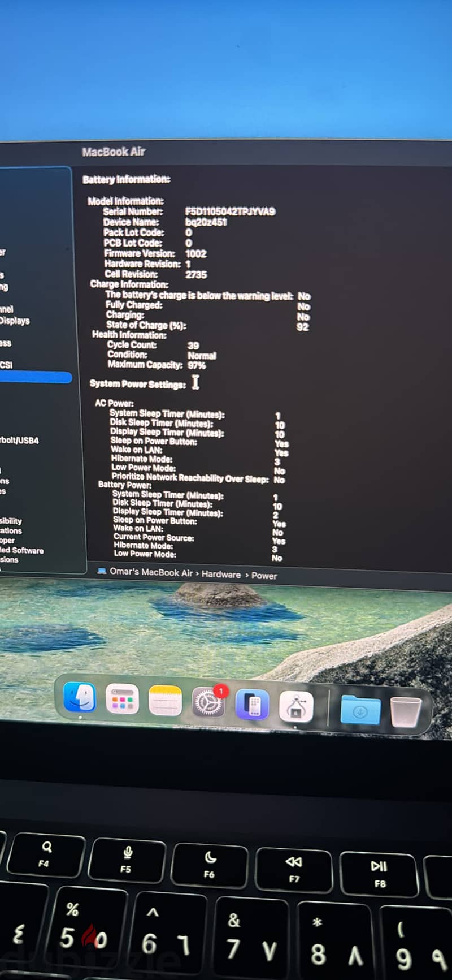452x980 pixels.
Task: Click the Device Name value bq20z451
Action: 206,222
